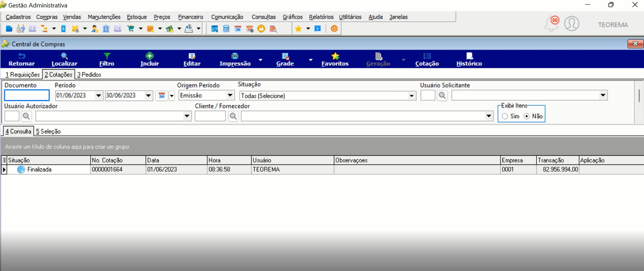Click search icon beside Usuário Solicitante
The height and width of the screenshot is (271, 644).
(x=442, y=95)
